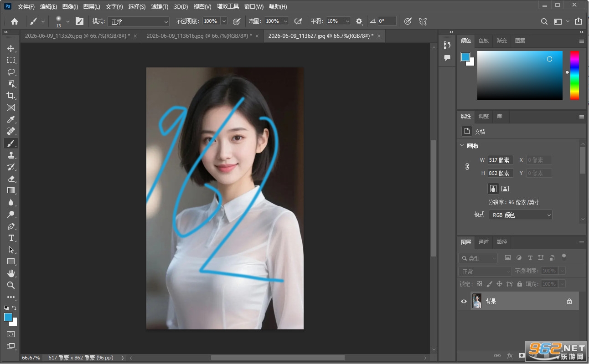Image resolution: width=589 pixels, height=364 pixels.
Task: Toggle link between canvas width and height
Action: click(x=467, y=167)
